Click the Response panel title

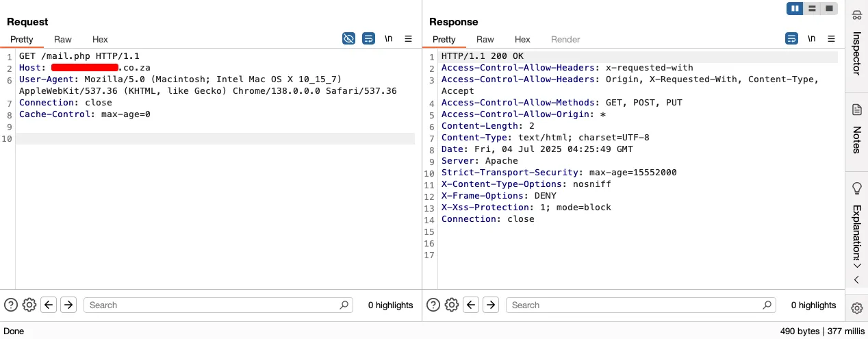point(454,22)
